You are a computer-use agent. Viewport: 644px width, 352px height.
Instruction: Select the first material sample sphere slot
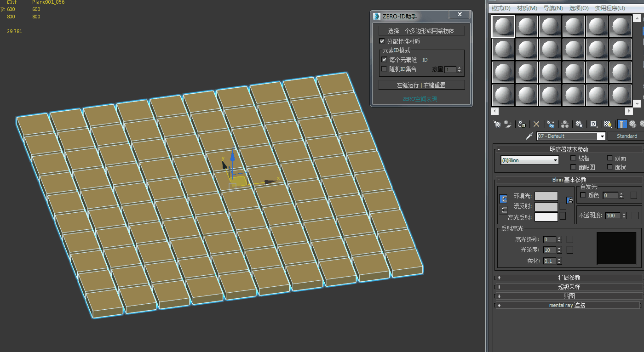click(x=503, y=27)
